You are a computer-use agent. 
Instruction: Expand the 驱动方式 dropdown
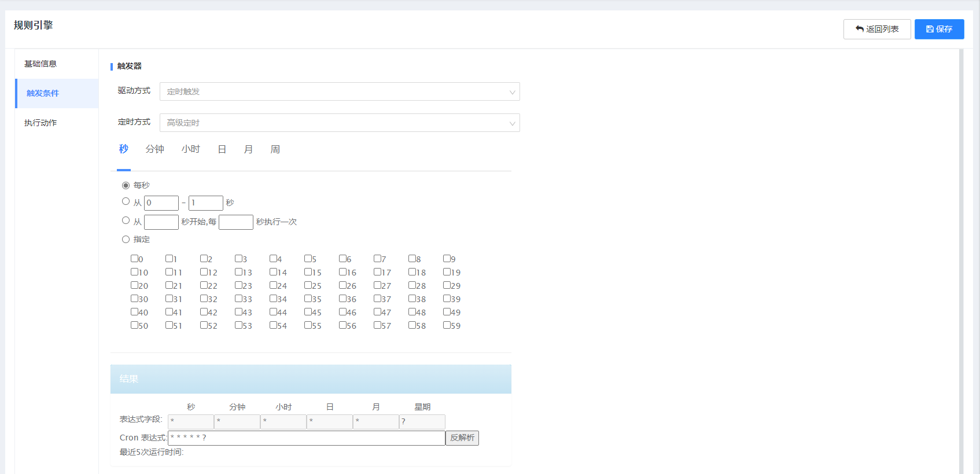[x=340, y=91]
